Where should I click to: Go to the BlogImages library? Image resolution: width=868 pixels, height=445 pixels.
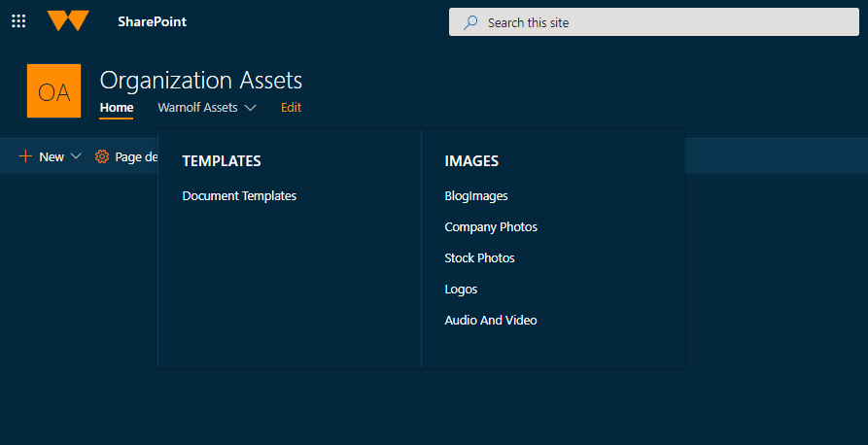coord(476,196)
